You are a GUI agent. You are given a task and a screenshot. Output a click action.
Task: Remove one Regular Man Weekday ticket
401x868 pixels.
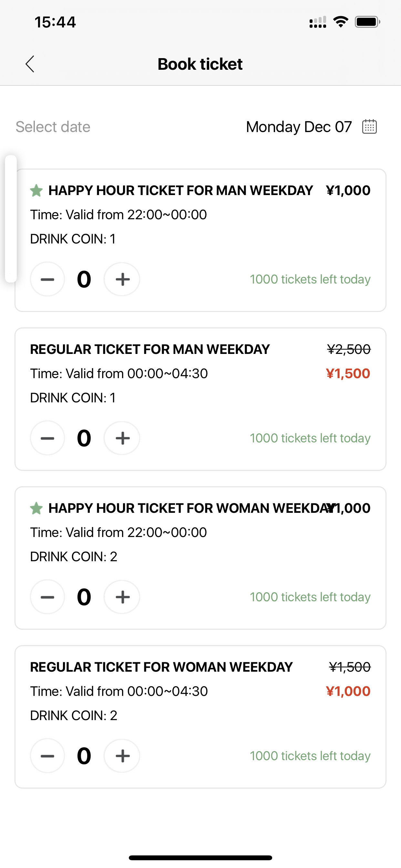click(x=47, y=438)
